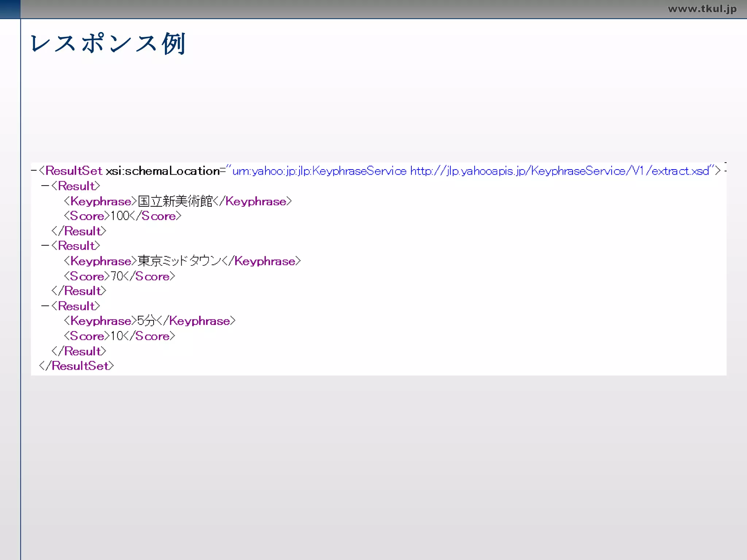
Task: Collapse the Result node containing 5分
Action: pos(45,306)
